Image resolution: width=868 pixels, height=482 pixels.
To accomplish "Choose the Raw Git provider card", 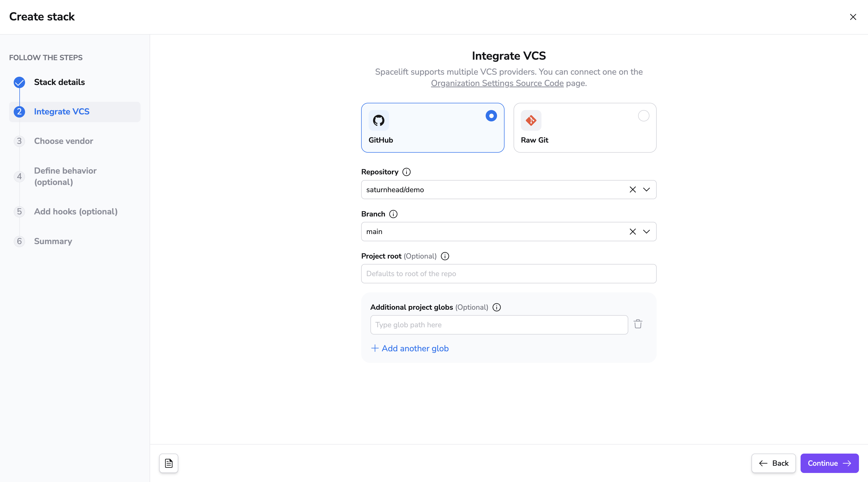I will 585,128.
